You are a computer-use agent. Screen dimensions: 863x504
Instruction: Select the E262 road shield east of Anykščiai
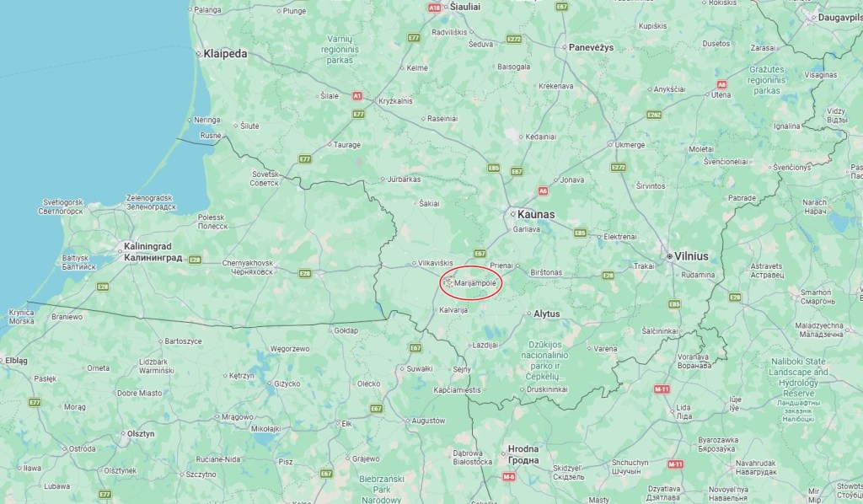654,115
